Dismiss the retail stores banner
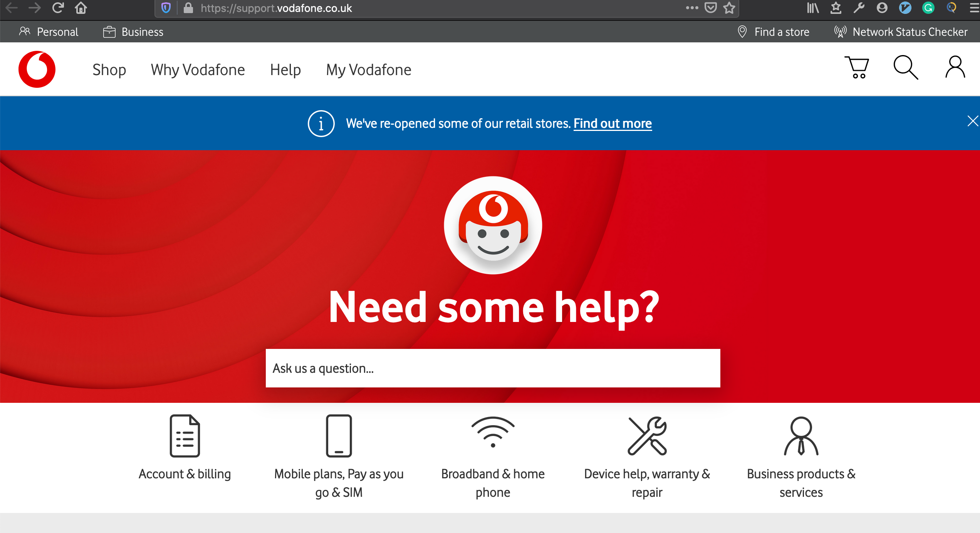 click(x=973, y=121)
